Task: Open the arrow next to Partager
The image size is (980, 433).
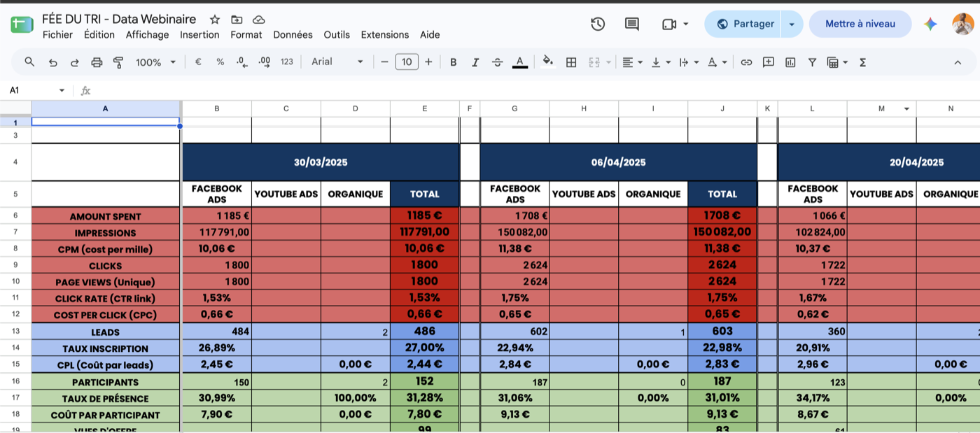Action: click(792, 24)
